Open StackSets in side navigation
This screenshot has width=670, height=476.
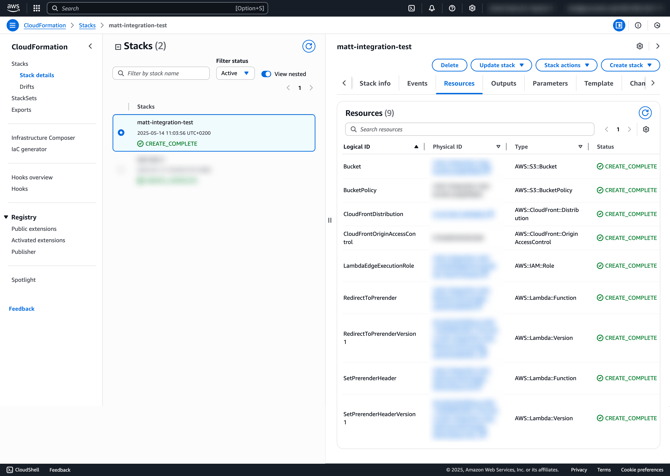pos(24,98)
